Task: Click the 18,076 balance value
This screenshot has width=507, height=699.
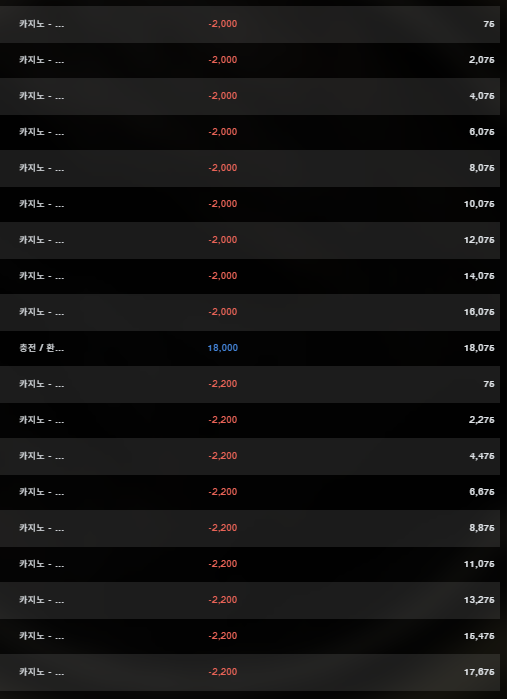Action: [479, 348]
